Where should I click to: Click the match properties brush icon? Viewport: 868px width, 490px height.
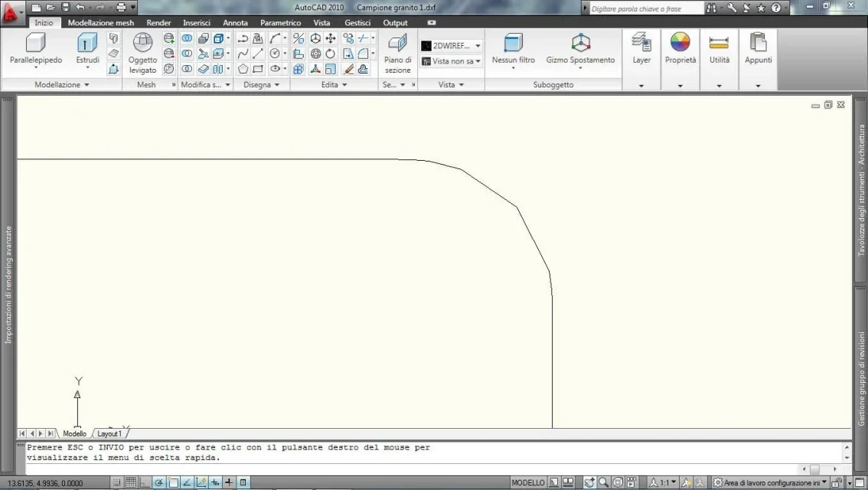(348, 69)
